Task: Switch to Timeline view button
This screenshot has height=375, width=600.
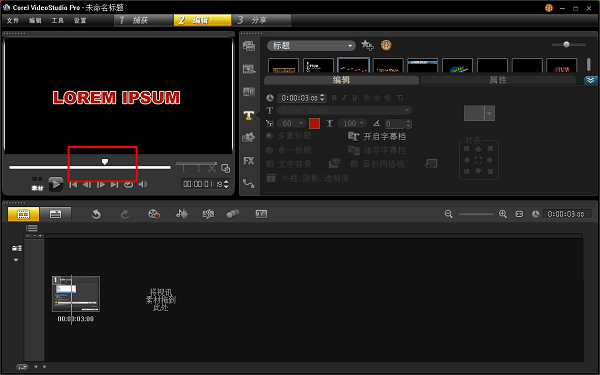Action: pos(55,214)
